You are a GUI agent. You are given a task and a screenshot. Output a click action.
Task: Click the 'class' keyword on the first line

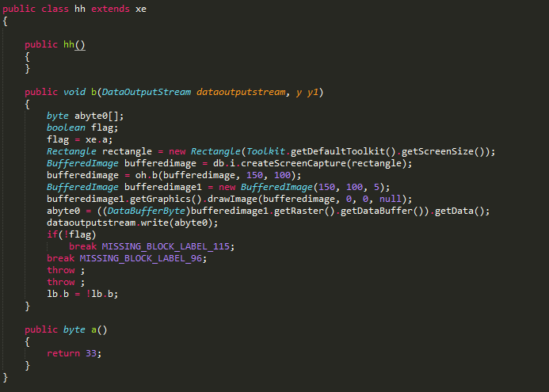(x=55, y=9)
